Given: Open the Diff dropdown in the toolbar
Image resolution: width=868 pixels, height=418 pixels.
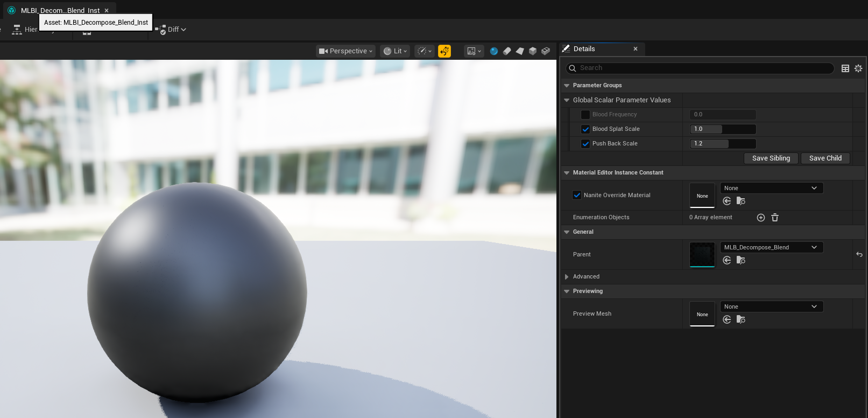Looking at the screenshot, I should coord(171,30).
